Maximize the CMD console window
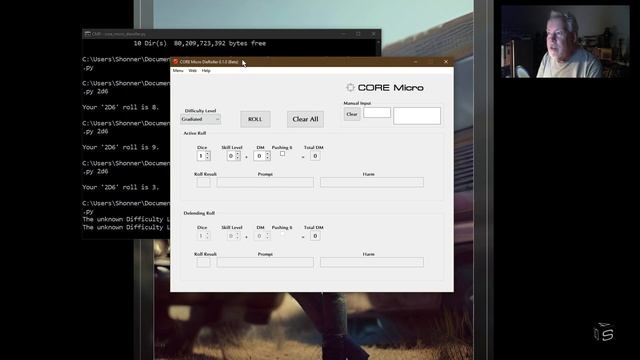640x360 pixels. coord(358,34)
